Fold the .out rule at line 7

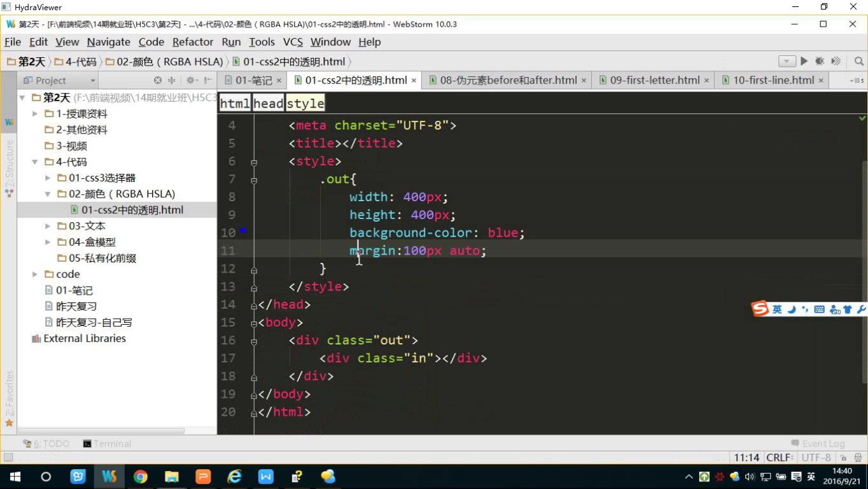(x=254, y=180)
